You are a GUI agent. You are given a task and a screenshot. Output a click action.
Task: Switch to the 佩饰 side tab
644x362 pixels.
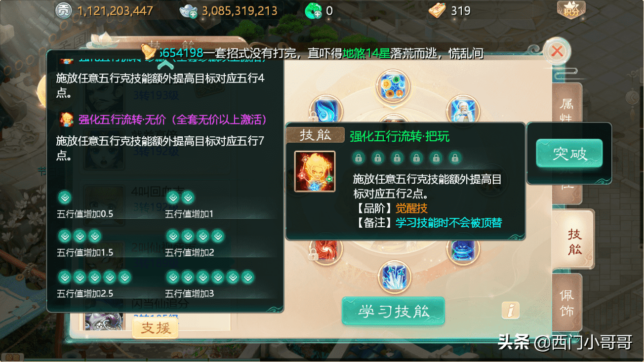tap(567, 303)
